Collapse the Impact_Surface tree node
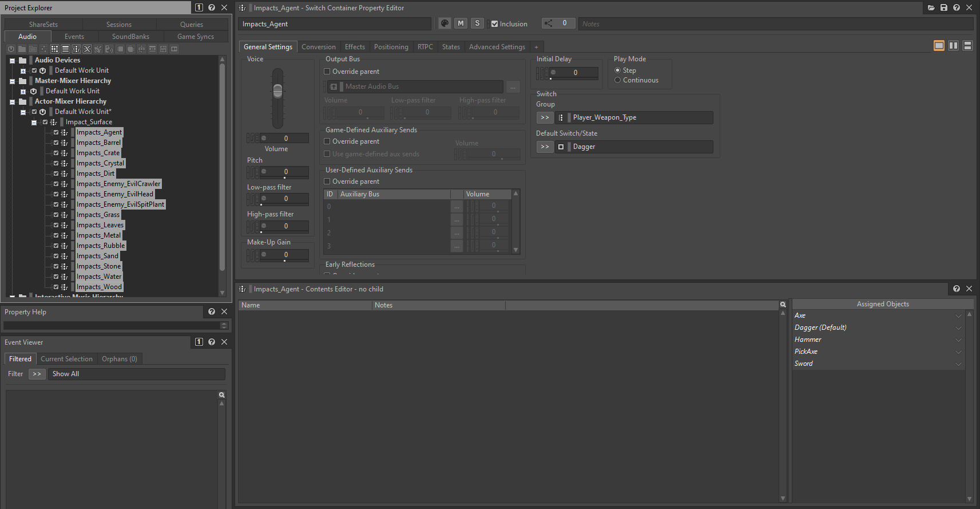980x509 pixels. [x=34, y=123]
